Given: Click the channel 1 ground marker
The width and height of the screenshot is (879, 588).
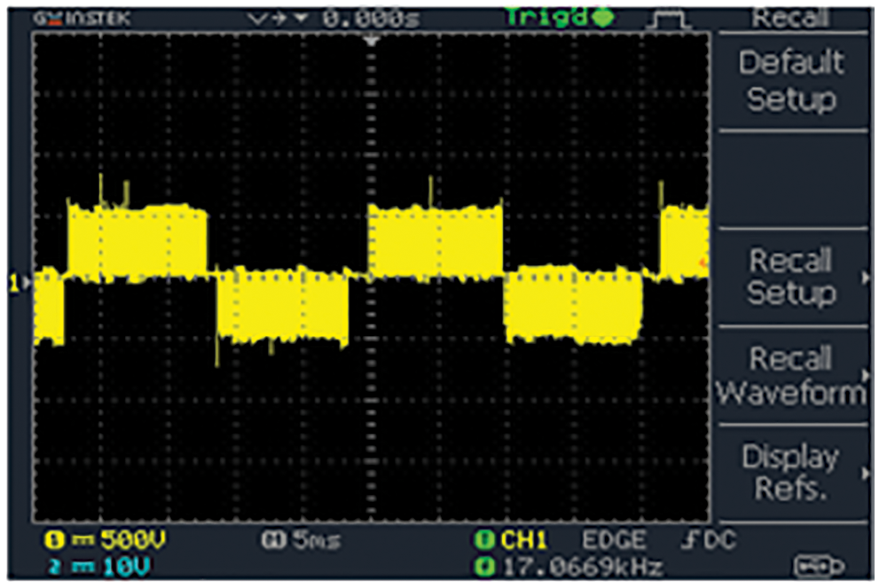Looking at the screenshot, I should [x=14, y=283].
